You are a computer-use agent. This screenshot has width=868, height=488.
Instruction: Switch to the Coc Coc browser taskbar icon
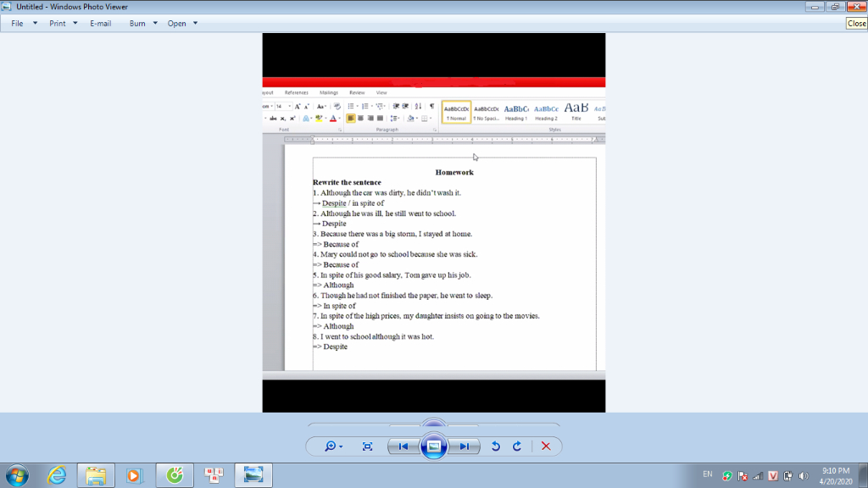click(175, 475)
